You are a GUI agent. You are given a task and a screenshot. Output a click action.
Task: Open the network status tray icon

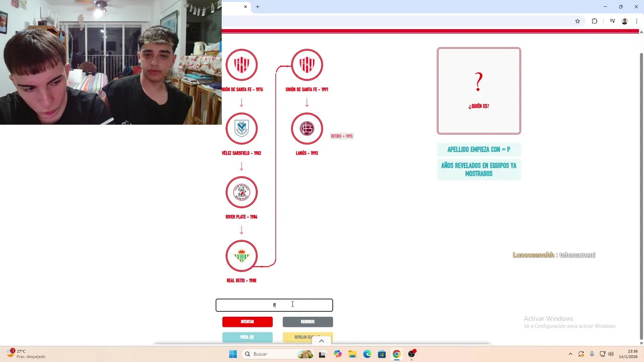point(602,354)
